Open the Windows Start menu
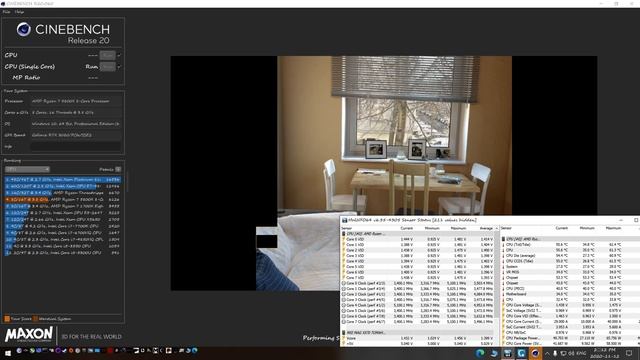This screenshot has height=360, width=640. coord(8,353)
